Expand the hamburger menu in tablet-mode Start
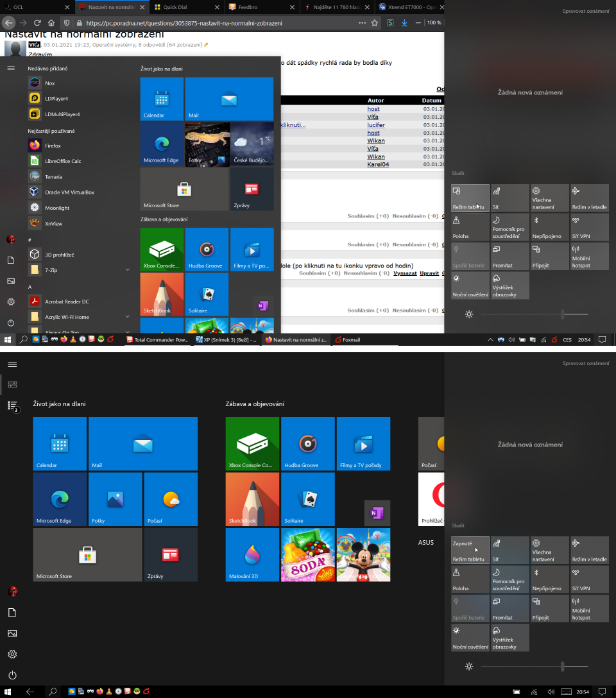Viewport: 616px width, 698px height. click(12, 364)
